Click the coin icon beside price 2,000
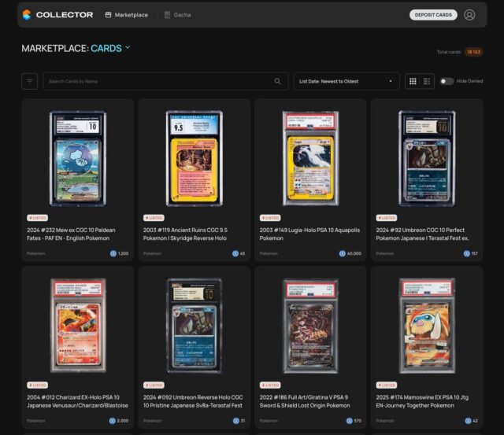Screen dimensions: 504x435 [112, 421]
